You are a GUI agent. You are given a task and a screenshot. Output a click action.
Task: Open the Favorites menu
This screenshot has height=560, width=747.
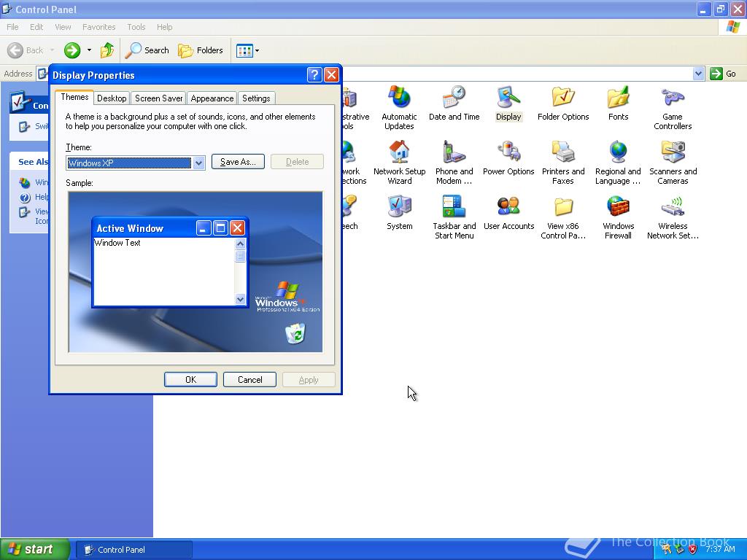pos(98,27)
